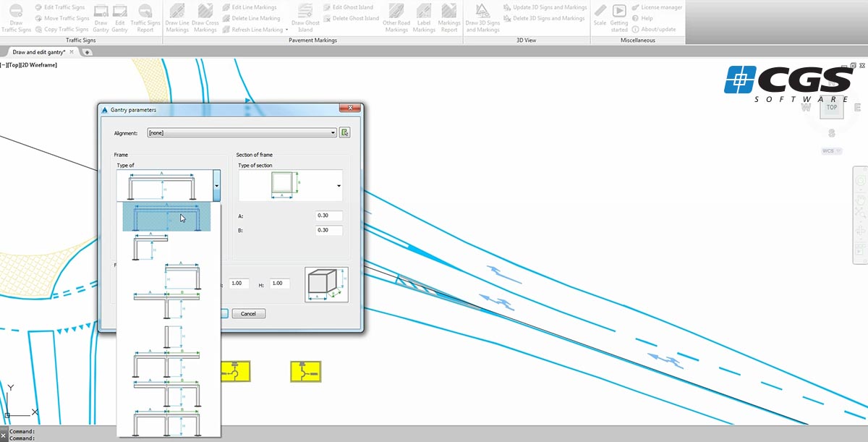
Task: Select the highlighted two-post gantry frame type
Action: coord(166,216)
